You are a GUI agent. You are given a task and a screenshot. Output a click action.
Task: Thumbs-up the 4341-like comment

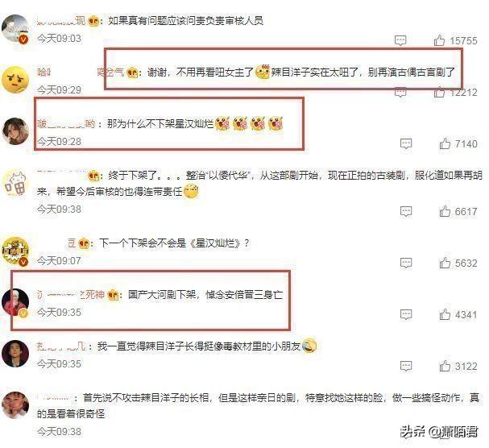pyautogui.click(x=445, y=314)
